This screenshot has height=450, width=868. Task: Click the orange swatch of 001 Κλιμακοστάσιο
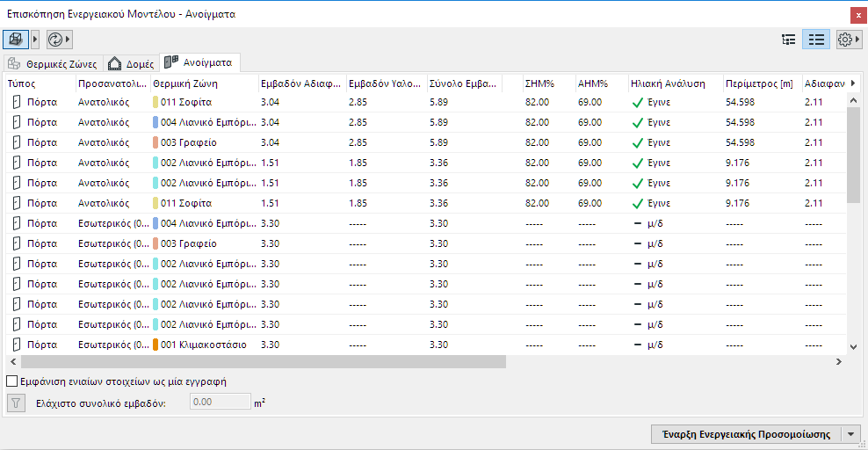pos(156,345)
